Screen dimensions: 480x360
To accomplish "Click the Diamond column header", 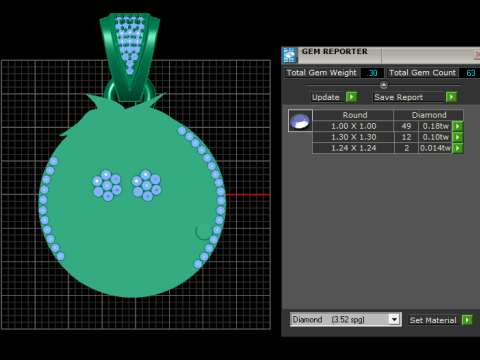I will 429,115.
